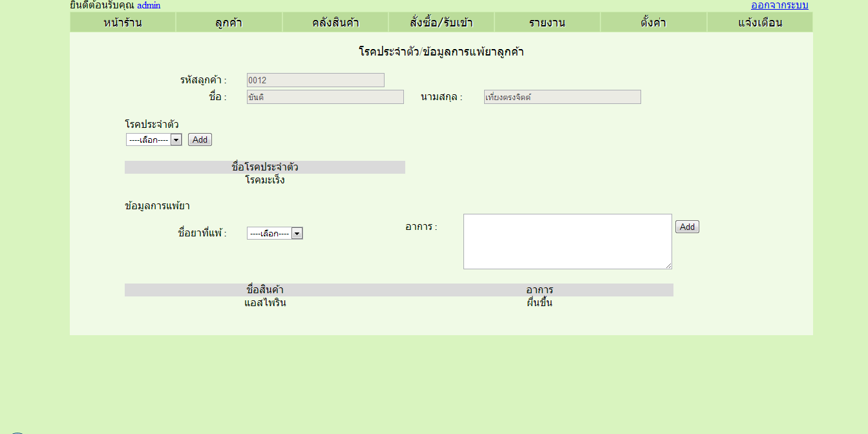Click the admin username link
This screenshot has height=434, width=868.
[149, 5]
